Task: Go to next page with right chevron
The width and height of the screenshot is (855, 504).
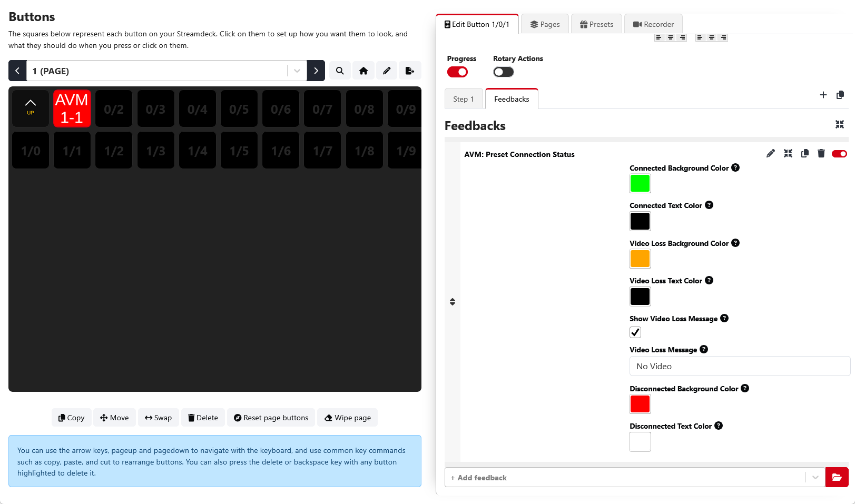Action: tap(316, 71)
